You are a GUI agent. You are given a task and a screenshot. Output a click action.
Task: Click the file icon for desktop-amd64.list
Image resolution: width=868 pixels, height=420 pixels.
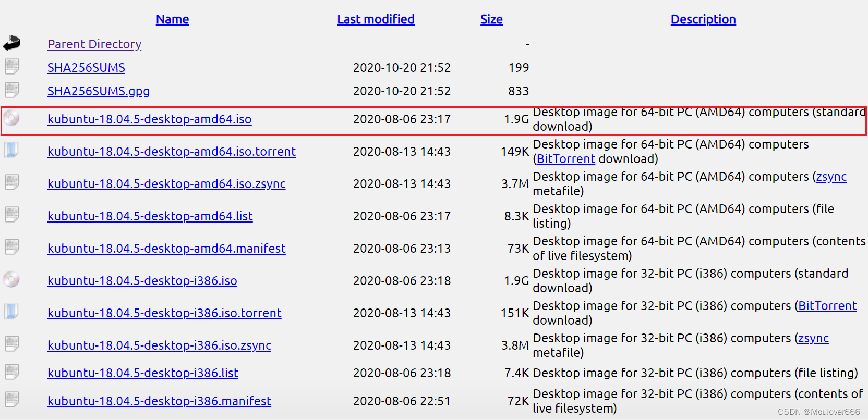click(12, 215)
